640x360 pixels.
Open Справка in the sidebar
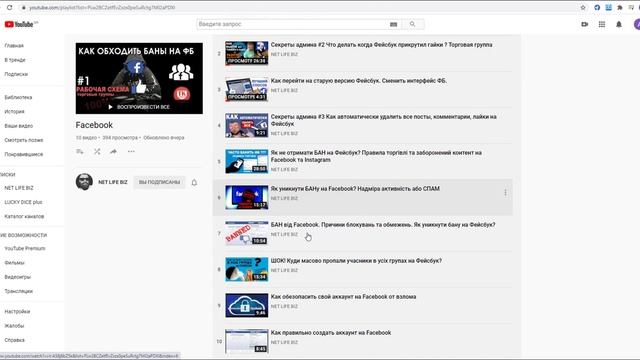15,340
